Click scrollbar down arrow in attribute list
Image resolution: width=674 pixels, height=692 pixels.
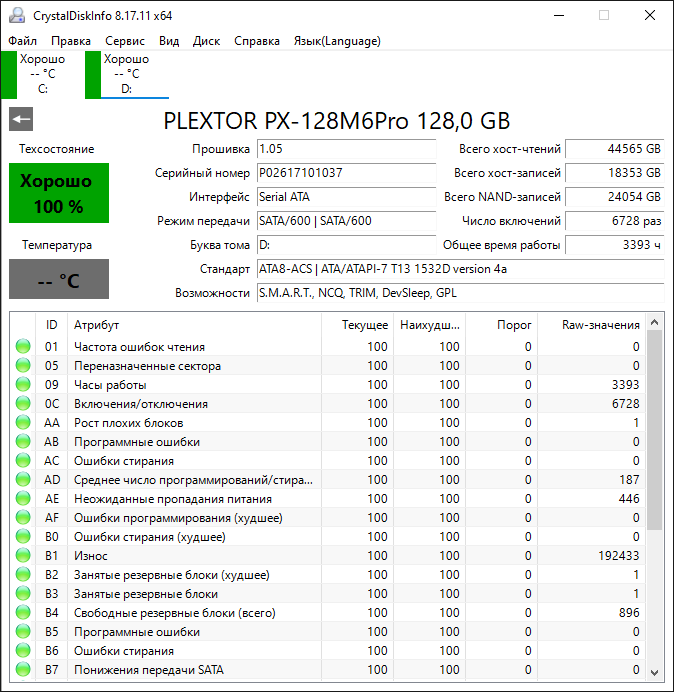655,672
